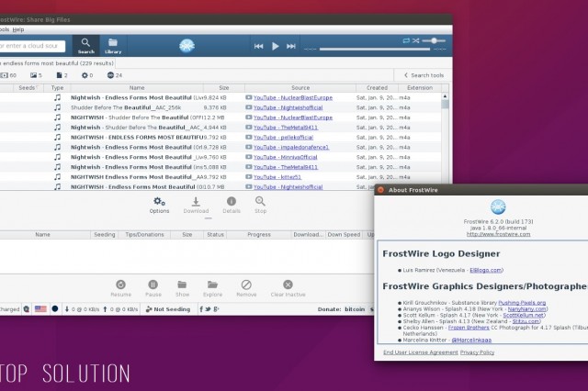Click Explore folder button

pyautogui.click(x=212, y=288)
